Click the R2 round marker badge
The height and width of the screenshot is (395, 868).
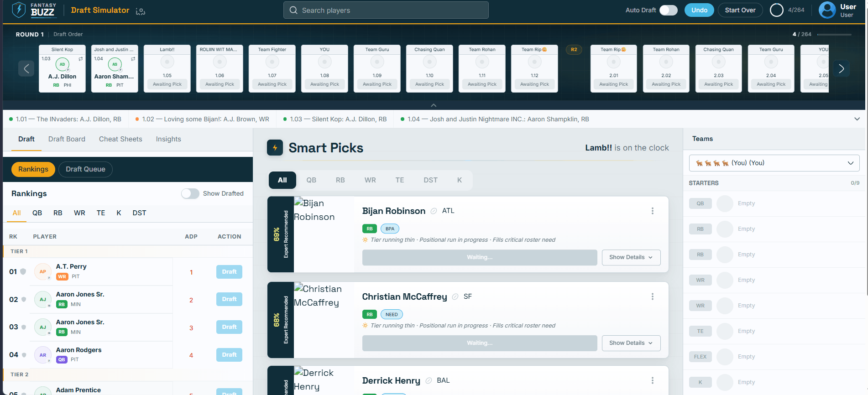tap(574, 50)
